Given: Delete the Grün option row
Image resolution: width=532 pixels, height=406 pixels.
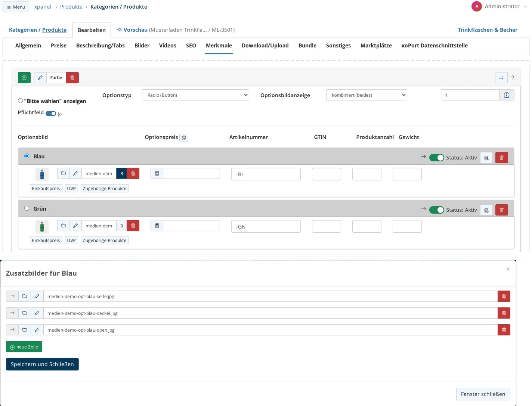Looking at the screenshot, I should (x=502, y=210).
